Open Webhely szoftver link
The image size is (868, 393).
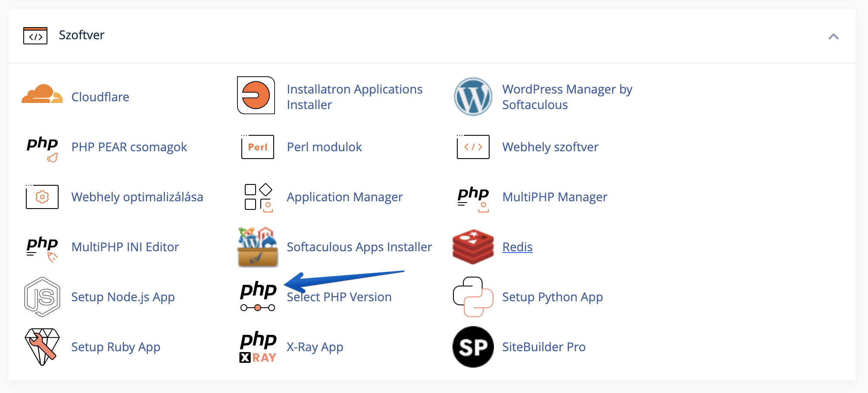coord(550,147)
